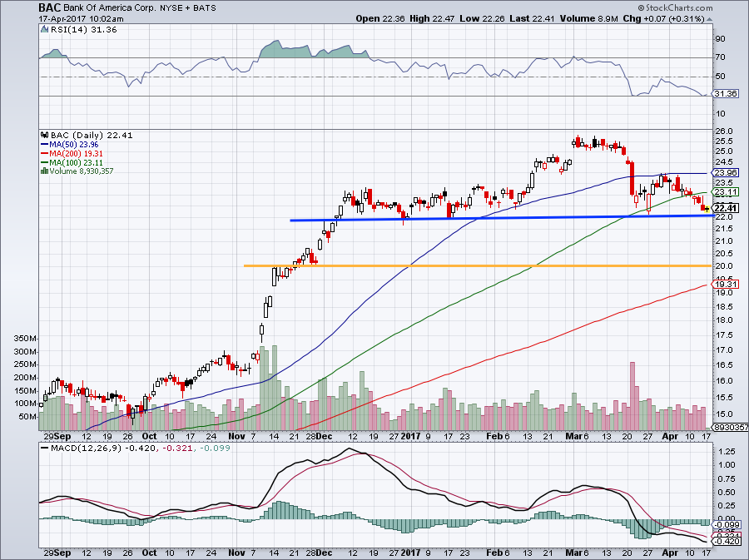This screenshot has height=560, width=749.
Task: Select the 'MA(100) 23.11' legend text
Action: click(76, 163)
